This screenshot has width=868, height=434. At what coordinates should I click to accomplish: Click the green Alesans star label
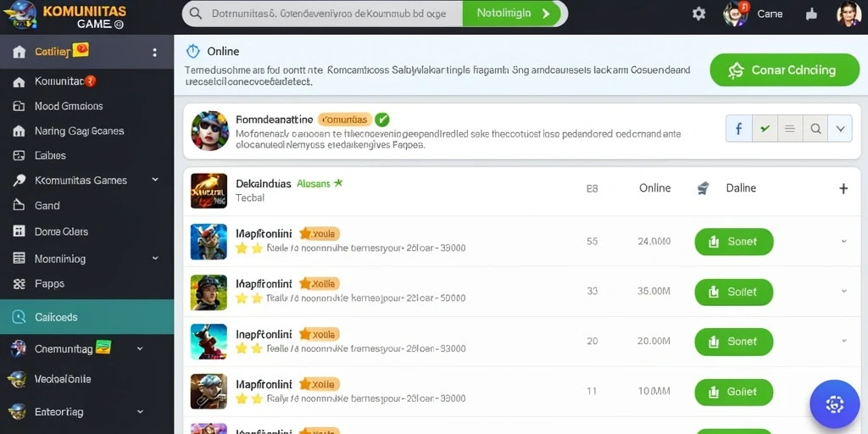[320, 183]
